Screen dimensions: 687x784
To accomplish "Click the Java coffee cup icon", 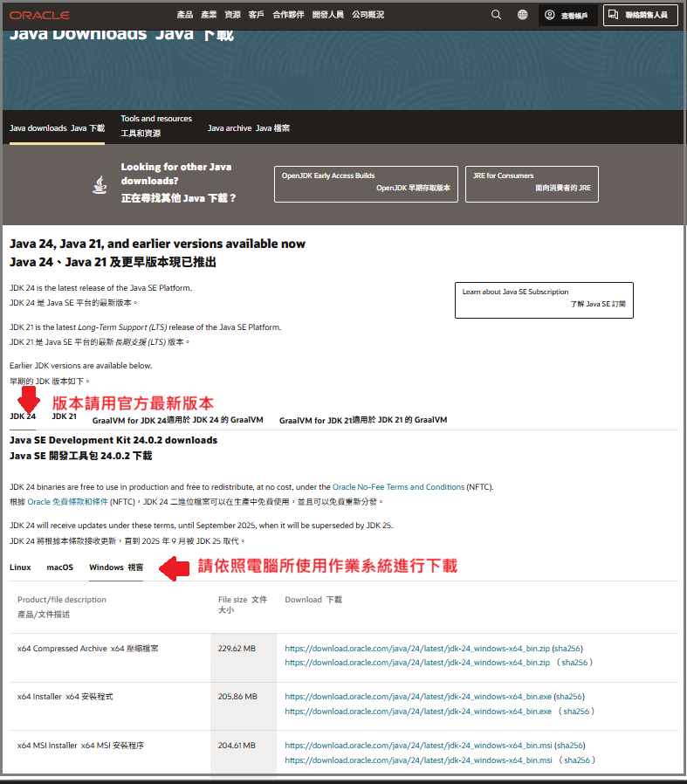I will coord(100,184).
